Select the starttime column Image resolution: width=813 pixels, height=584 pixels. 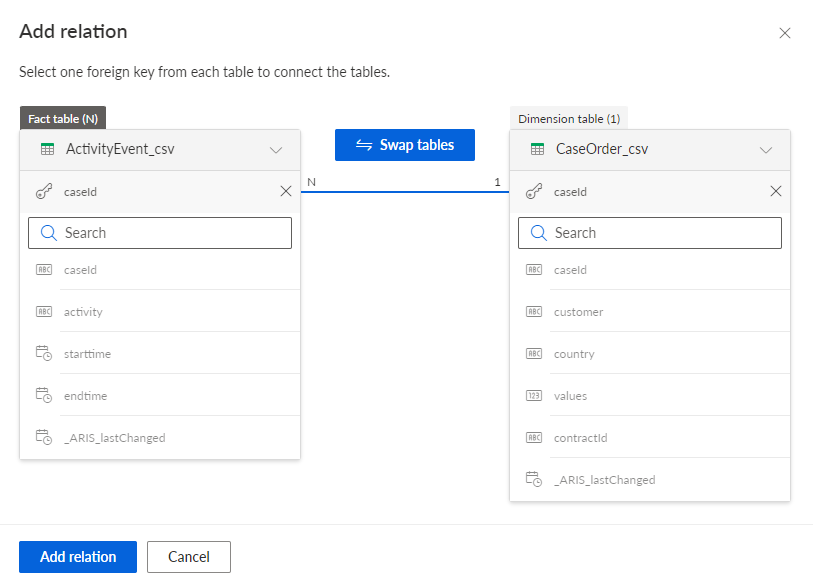coord(160,354)
